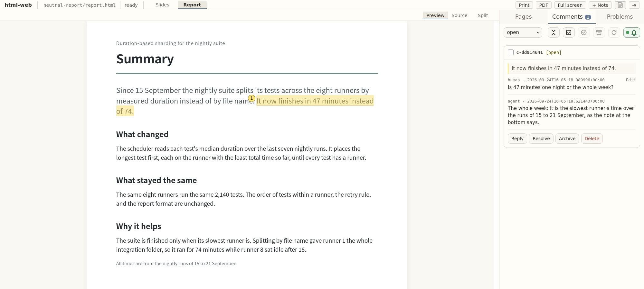Click the select-all checkmark box icon

pos(569,32)
